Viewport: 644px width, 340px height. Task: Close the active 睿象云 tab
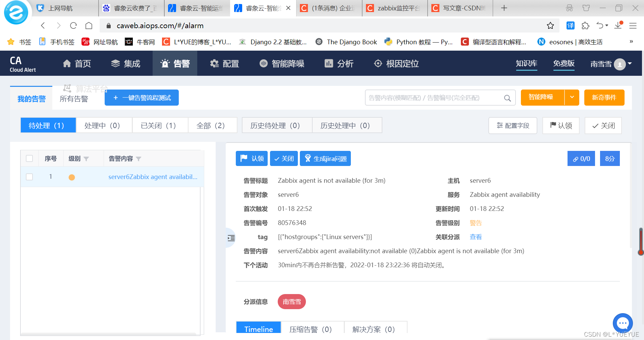click(x=288, y=8)
